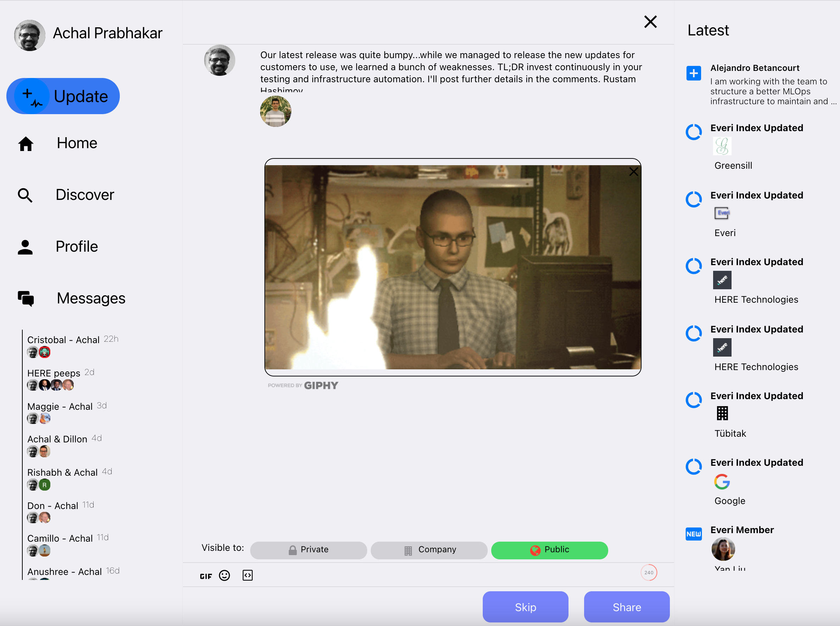
Task: Open the Cristobal - Achal message thread
Action: click(x=63, y=340)
